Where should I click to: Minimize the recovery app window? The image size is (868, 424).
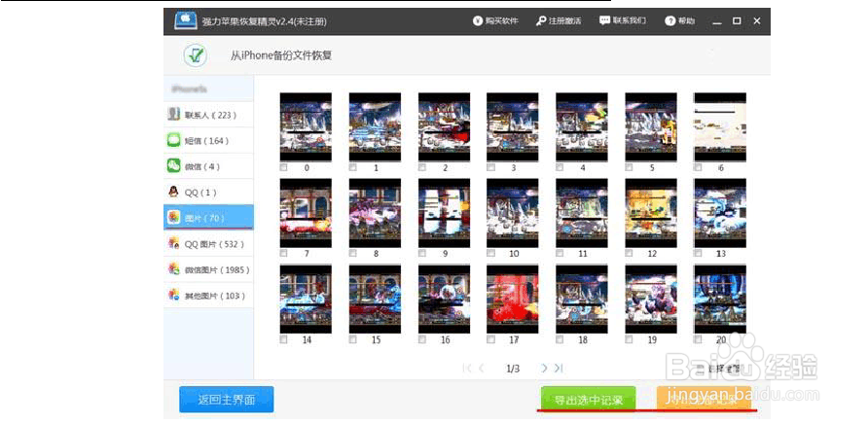pos(717,21)
